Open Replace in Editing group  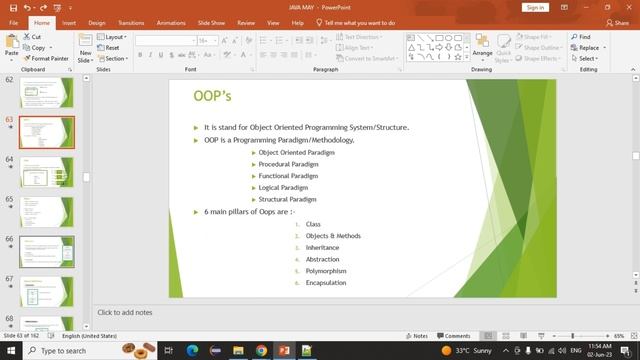click(585, 48)
